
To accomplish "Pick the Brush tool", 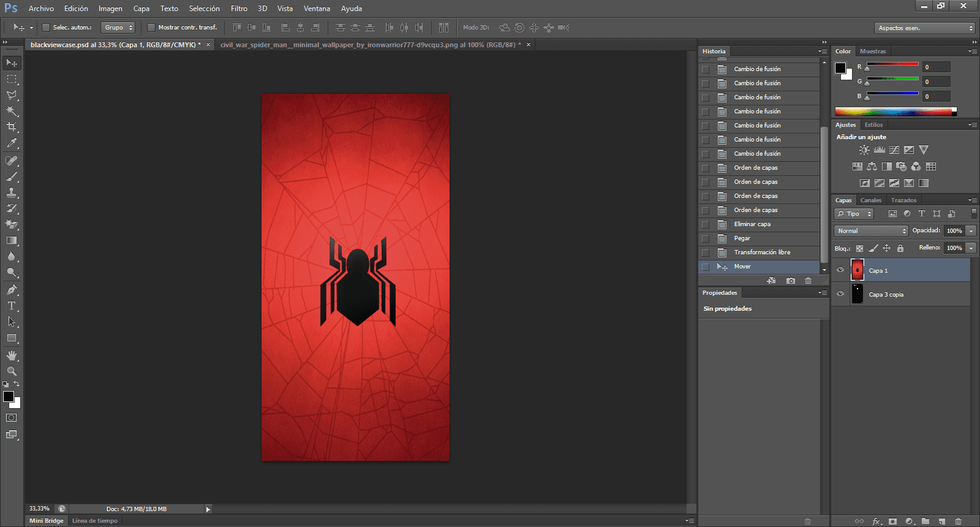I will click(x=12, y=176).
